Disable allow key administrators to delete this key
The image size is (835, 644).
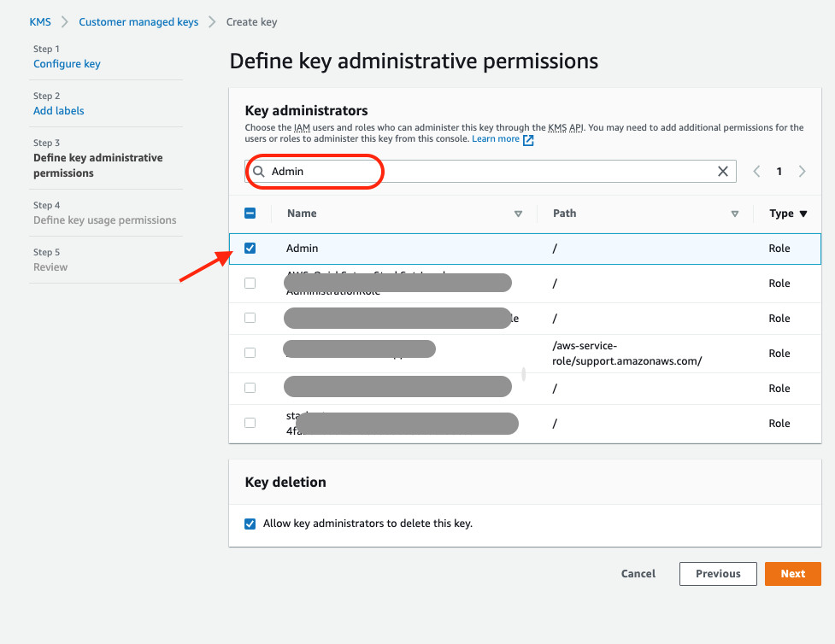[250, 524]
